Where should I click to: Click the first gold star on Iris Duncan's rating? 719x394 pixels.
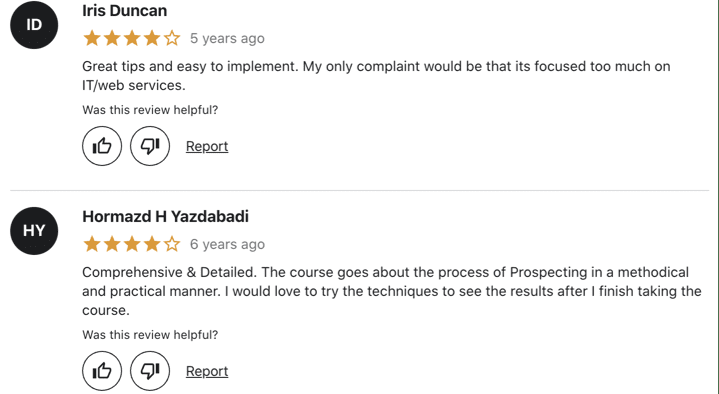tap(92, 38)
